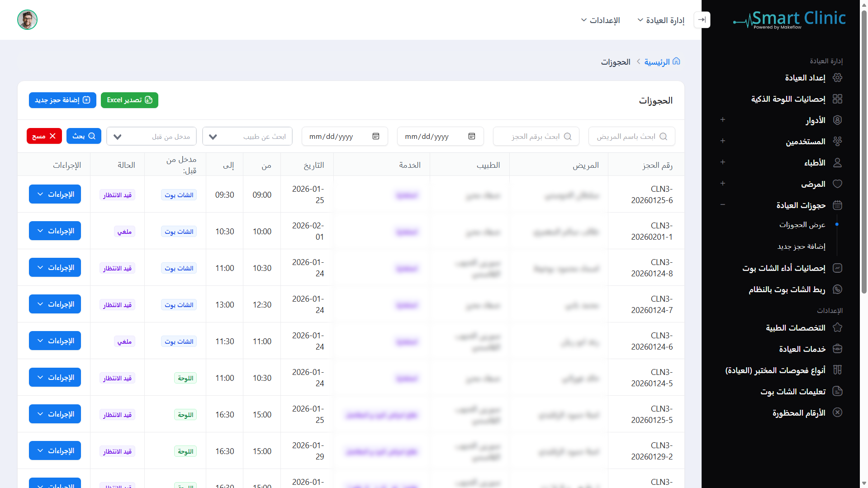Click the خدمات العيادة briefcase icon
The height and width of the screenshot is (488, 868).
coord(837,349)
